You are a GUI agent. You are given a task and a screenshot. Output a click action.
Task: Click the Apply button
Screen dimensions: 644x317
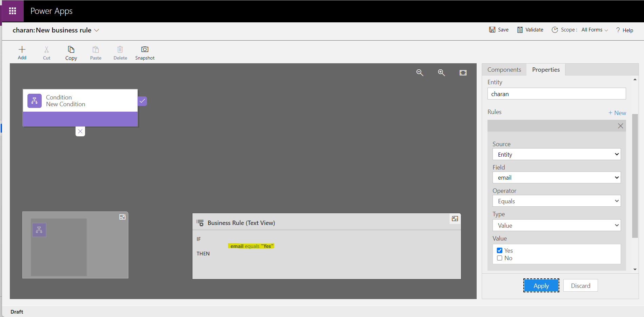click(541, 286)
